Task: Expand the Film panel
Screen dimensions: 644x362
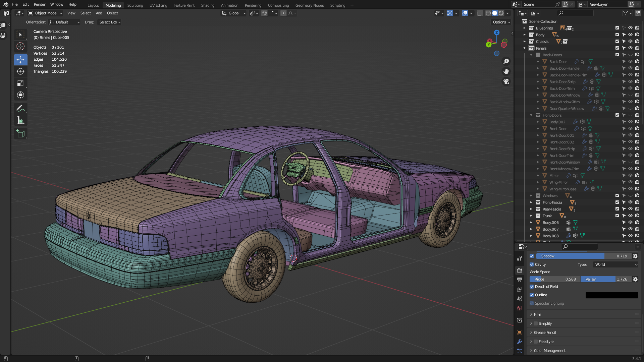Action: [537, 314]
